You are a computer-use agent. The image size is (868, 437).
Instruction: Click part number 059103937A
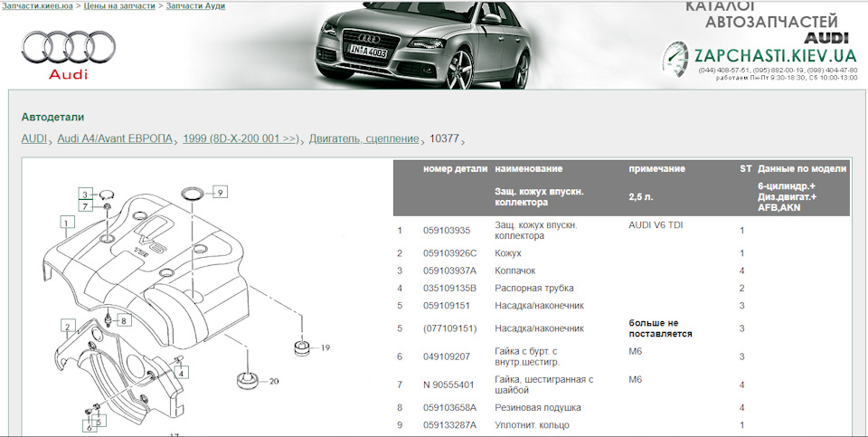click(449, 271)
